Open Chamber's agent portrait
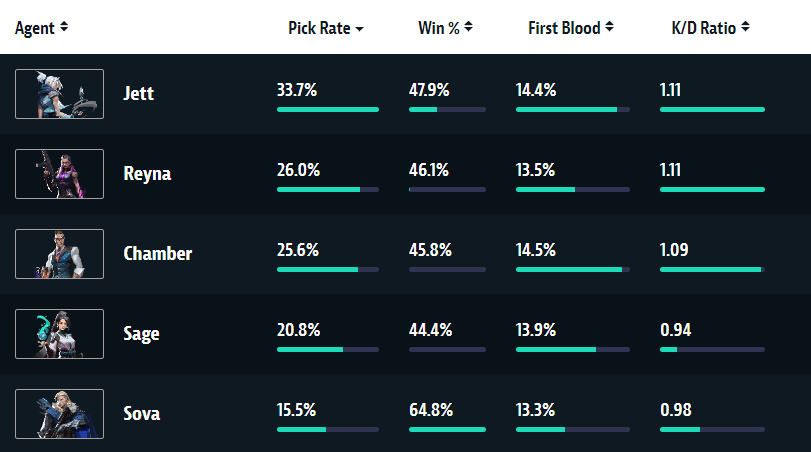Viewport: 811px width, 452px height. [x=59, y=254]
